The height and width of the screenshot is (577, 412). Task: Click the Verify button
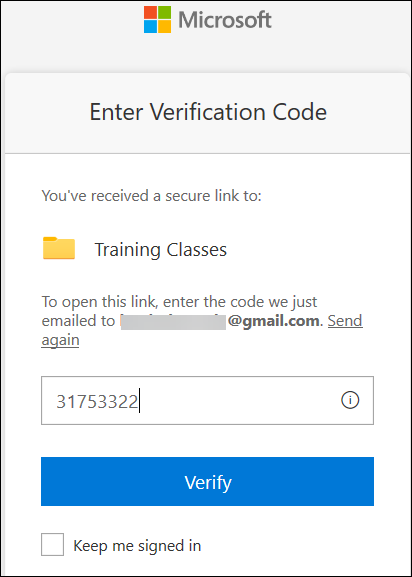coord(207,481)
